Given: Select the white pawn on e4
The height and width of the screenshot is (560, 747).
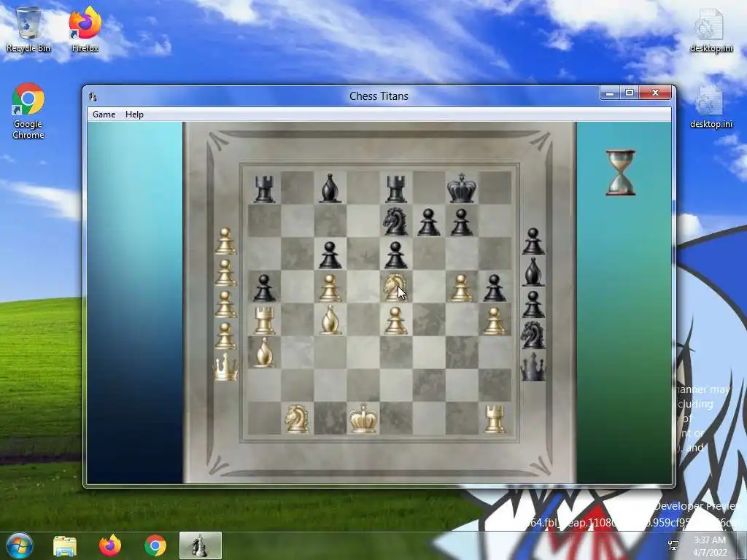Looking at the screenshot, I should (x=396, y=321).
